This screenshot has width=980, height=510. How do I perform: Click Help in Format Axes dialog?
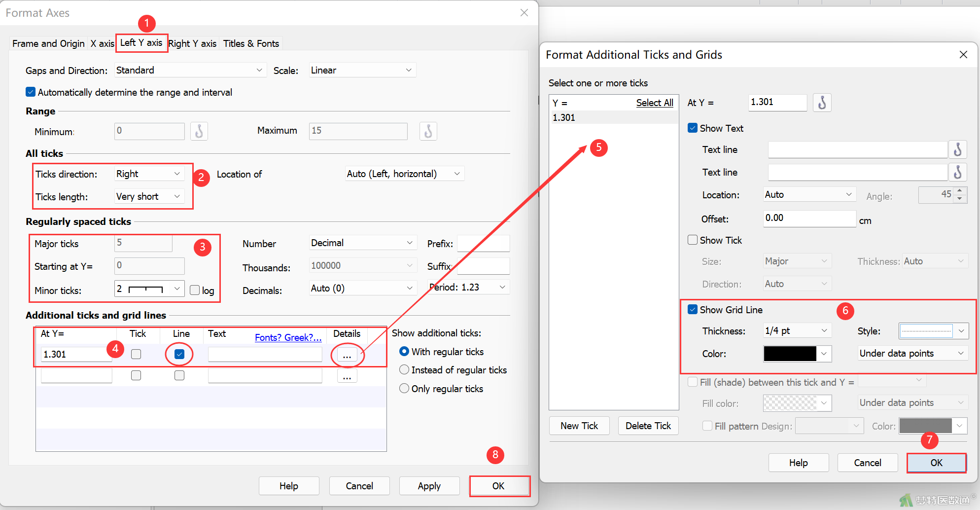click(x=289, y=486)
